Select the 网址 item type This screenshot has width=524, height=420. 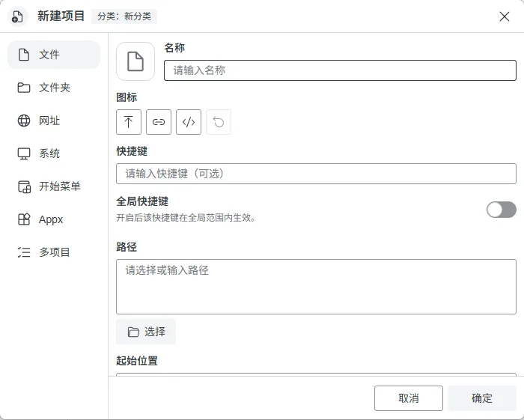54,121
